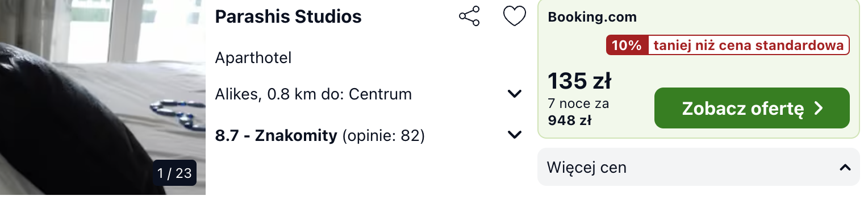This screenshot has height=208, width=868.
Task: Open the Booking.com provider label
Action: point(592,17)
